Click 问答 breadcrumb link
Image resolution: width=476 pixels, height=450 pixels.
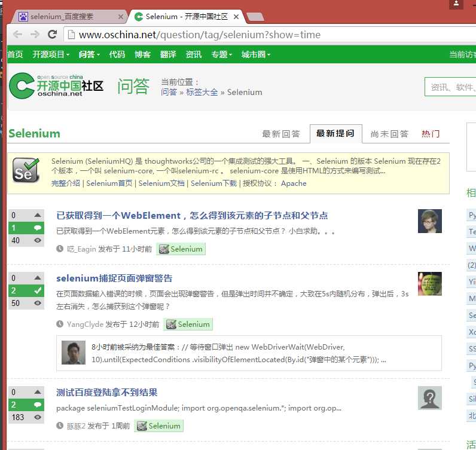coord(169,92)
